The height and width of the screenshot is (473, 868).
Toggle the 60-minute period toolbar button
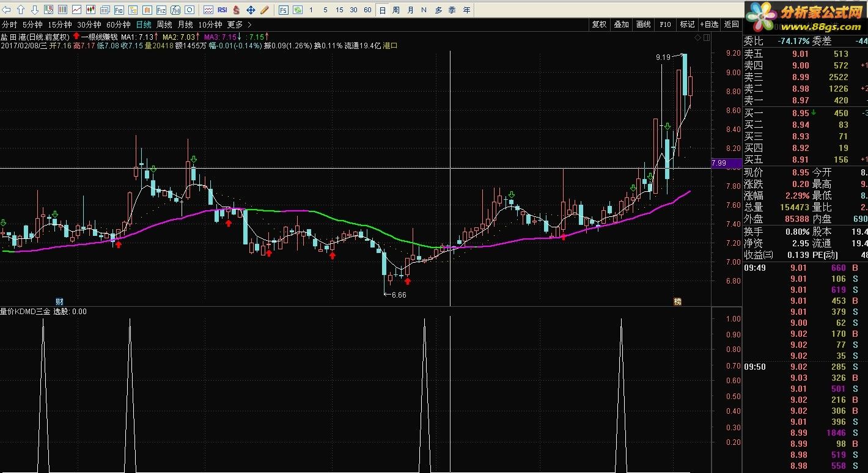(x=367, y=10)
